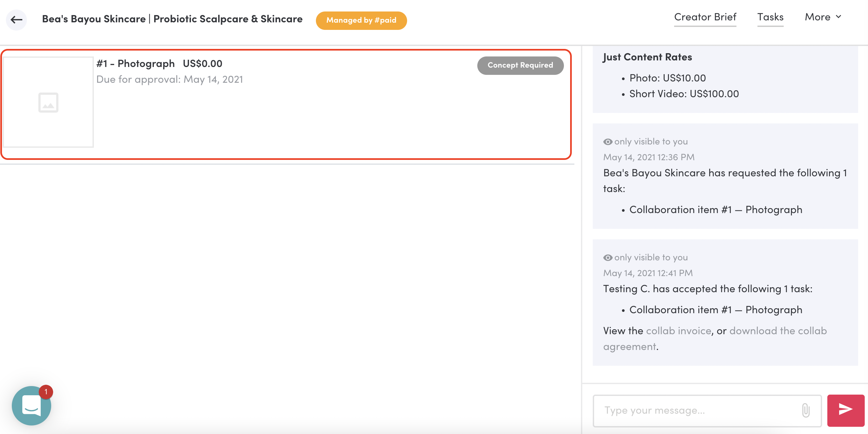This screenshot has width=868, height=434.
Task: Click the Testing C. has accepted message text
Action: click(x=708, y=289)
